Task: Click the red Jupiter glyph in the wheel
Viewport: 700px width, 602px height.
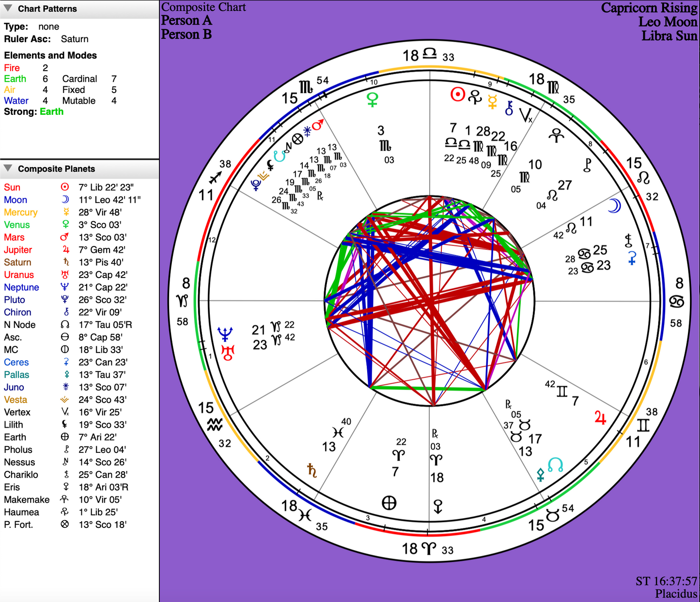Action: click(600, 417)
